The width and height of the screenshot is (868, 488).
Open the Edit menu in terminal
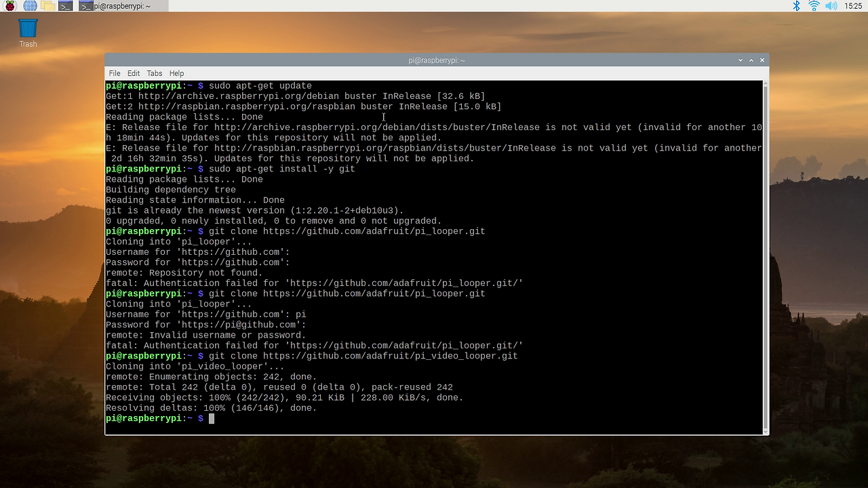(x=134, y=73)
